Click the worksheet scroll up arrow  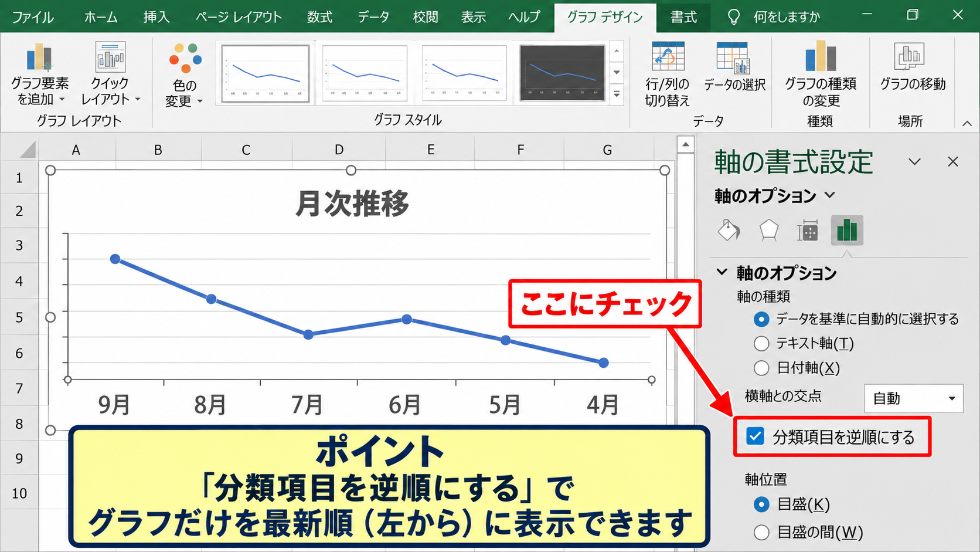click(685, 144)
